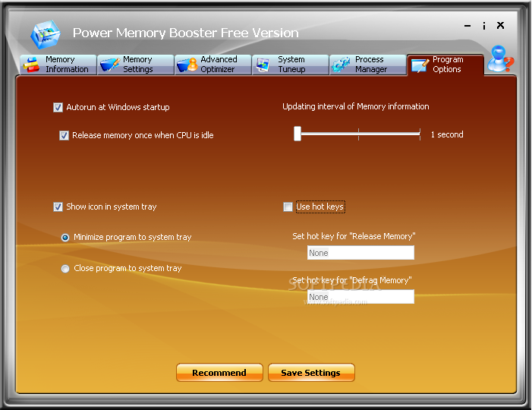Disable Autorun at Windows startup checkbox
This screenshot has width=532, height=410.
[58, 108]
